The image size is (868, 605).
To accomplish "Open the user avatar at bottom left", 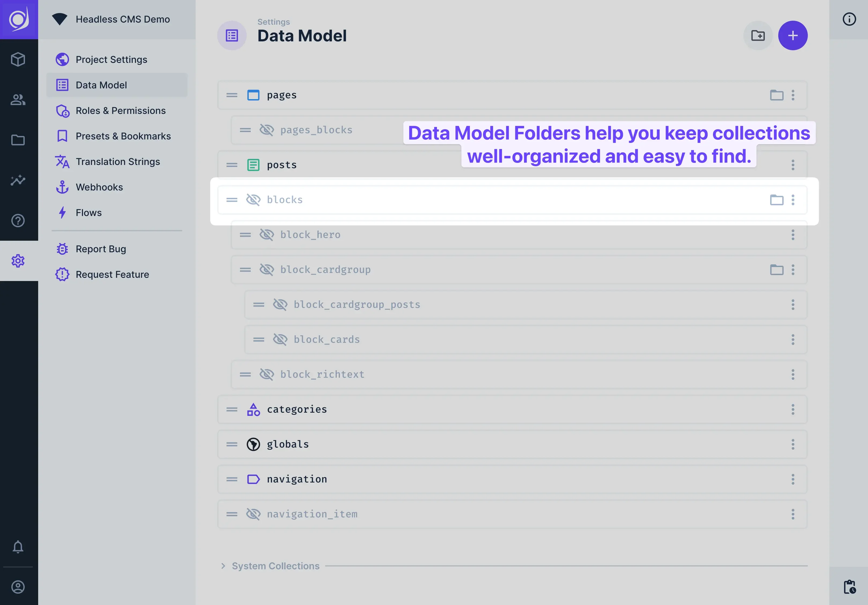I will point(18,587).
